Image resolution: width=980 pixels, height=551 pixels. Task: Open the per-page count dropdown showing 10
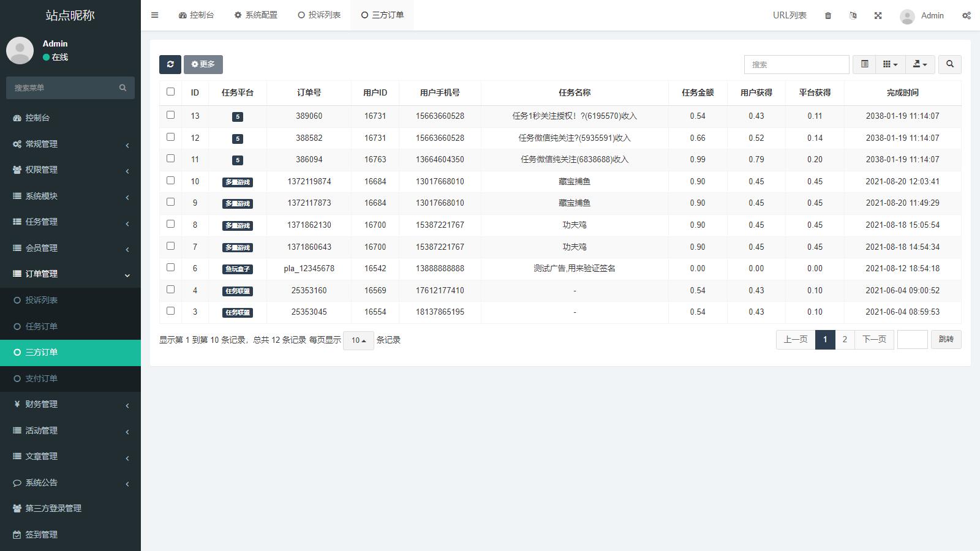click(358, 340)
